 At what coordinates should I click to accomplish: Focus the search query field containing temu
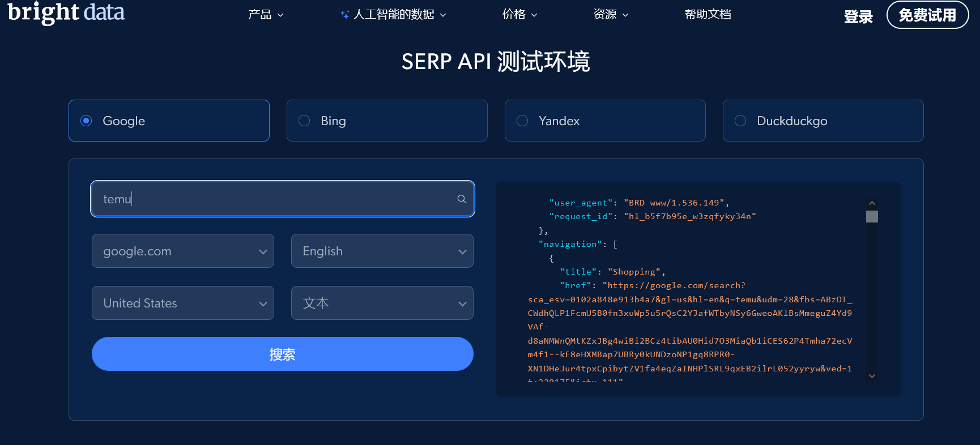[283, 199]
